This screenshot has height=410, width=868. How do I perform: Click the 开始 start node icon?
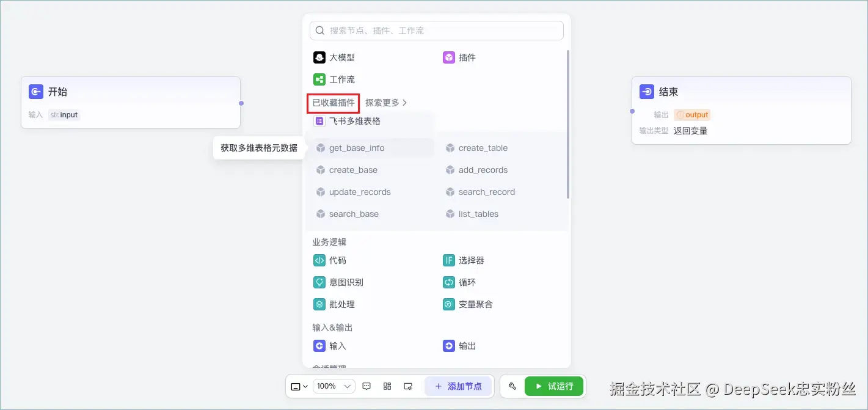pos(36,92)
